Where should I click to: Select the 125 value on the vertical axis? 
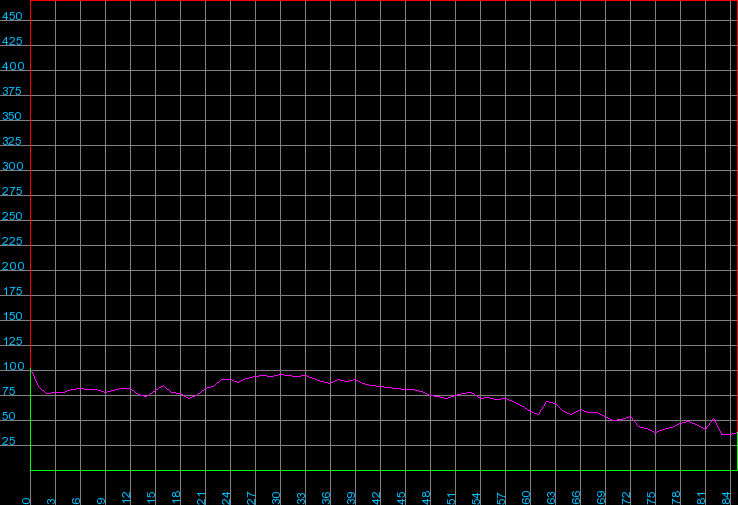(12, 341)
